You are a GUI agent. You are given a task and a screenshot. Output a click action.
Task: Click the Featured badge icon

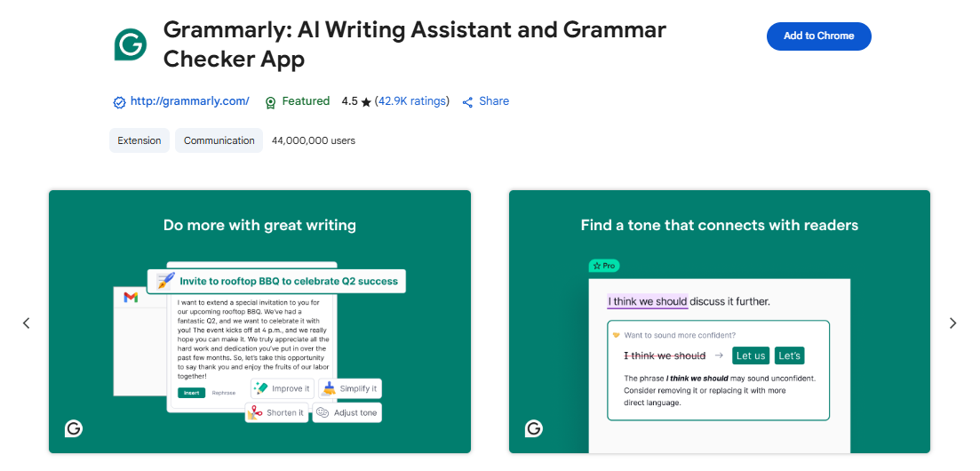[x=271, y=102]
